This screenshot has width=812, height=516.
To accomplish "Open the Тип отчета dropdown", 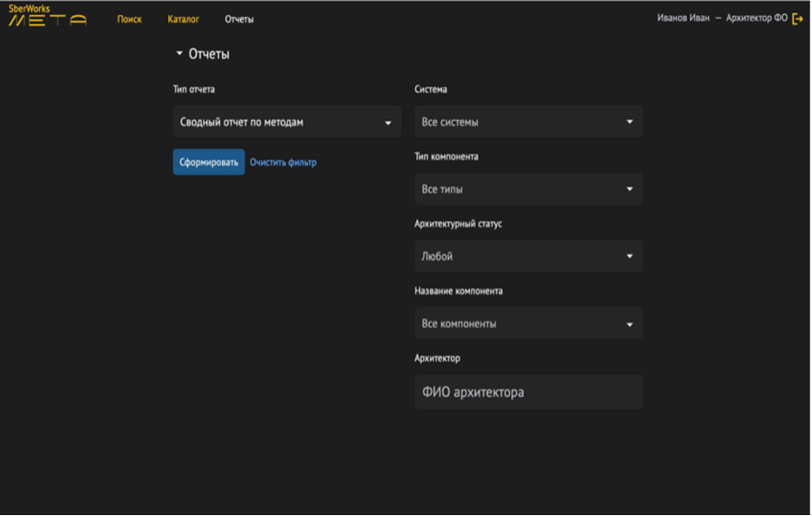I will (287, 122).
